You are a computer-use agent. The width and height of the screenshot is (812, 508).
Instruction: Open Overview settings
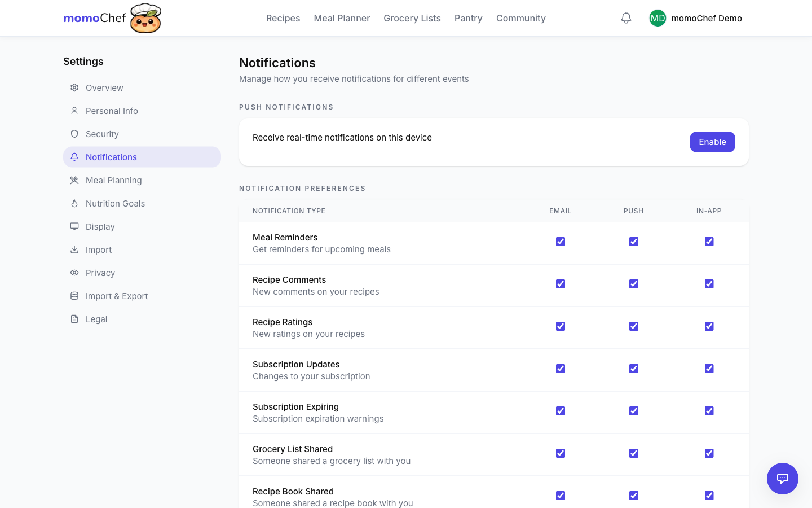(x=142, y=87)
